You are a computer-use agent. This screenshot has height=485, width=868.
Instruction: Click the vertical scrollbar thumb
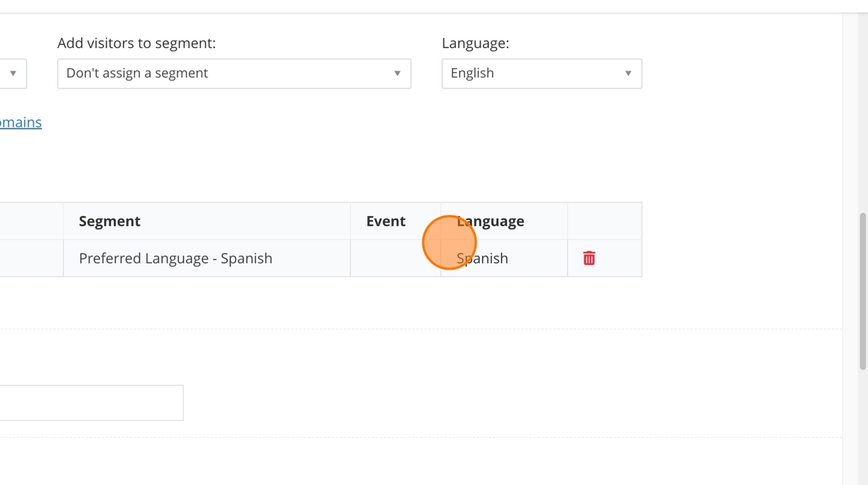point(863,291)
